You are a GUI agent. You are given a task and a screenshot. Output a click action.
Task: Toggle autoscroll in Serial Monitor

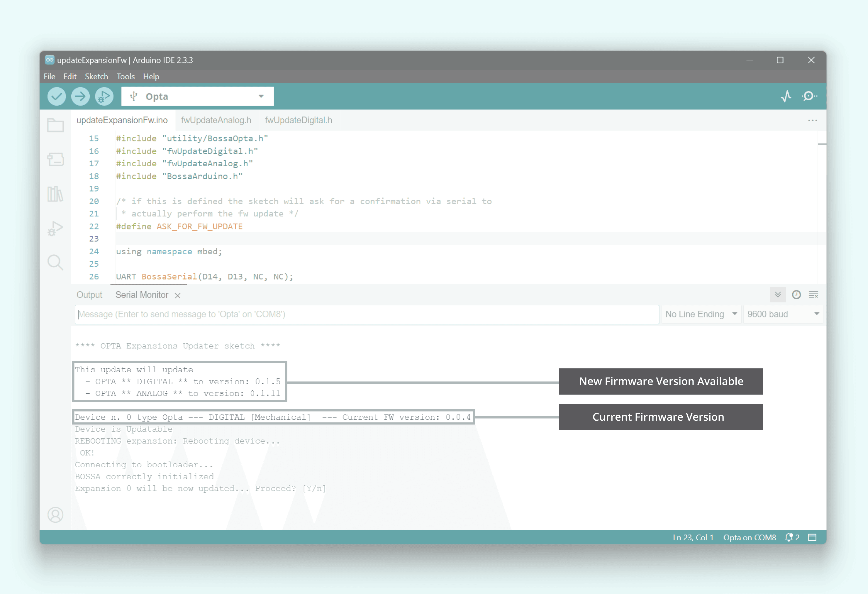coord(778,295)
